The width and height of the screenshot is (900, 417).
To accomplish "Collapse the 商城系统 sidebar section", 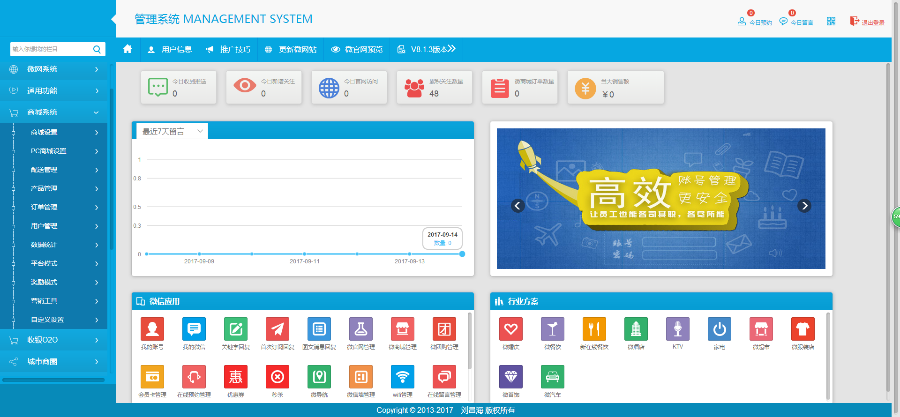I will (x=55, y=112).
